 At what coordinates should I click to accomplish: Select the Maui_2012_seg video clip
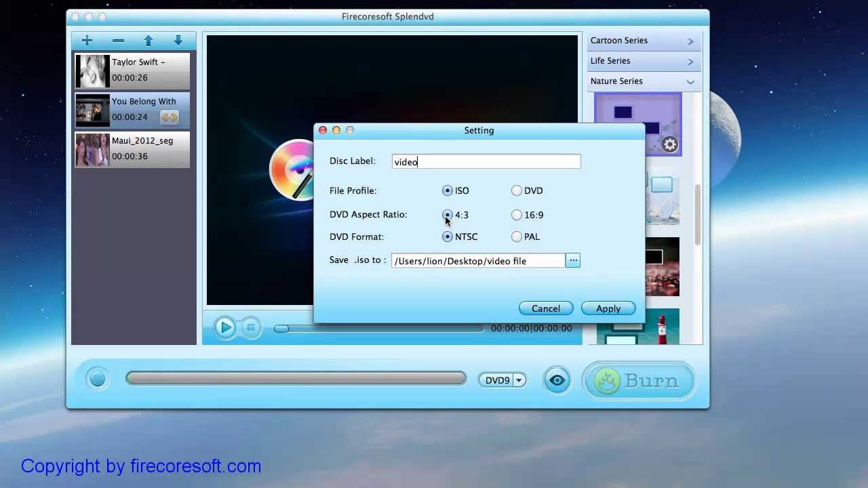[132, 149]
